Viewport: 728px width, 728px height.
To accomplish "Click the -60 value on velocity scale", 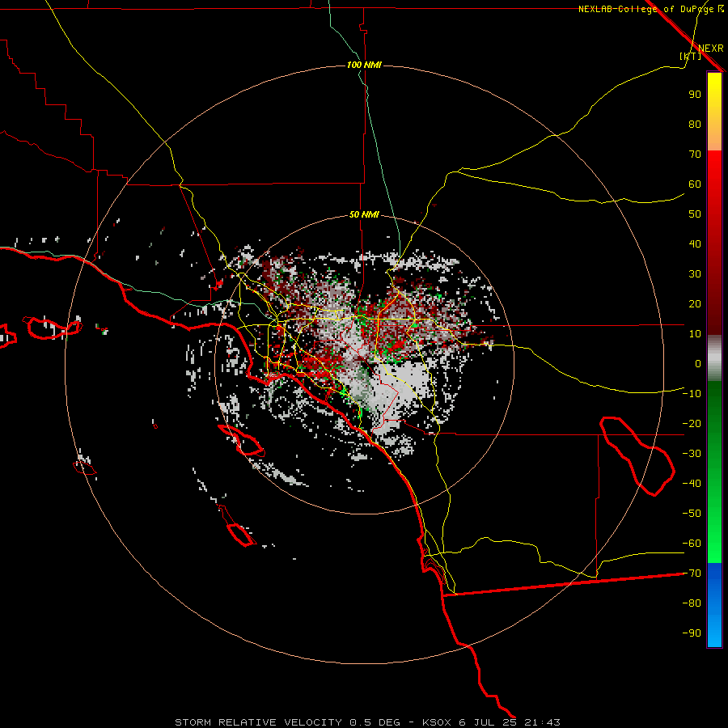I will coord(692,544).
